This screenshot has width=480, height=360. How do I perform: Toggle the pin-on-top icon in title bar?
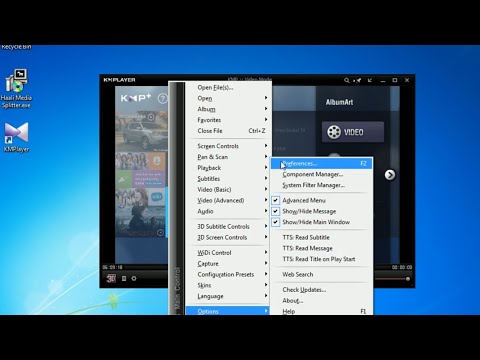(358, 80)
